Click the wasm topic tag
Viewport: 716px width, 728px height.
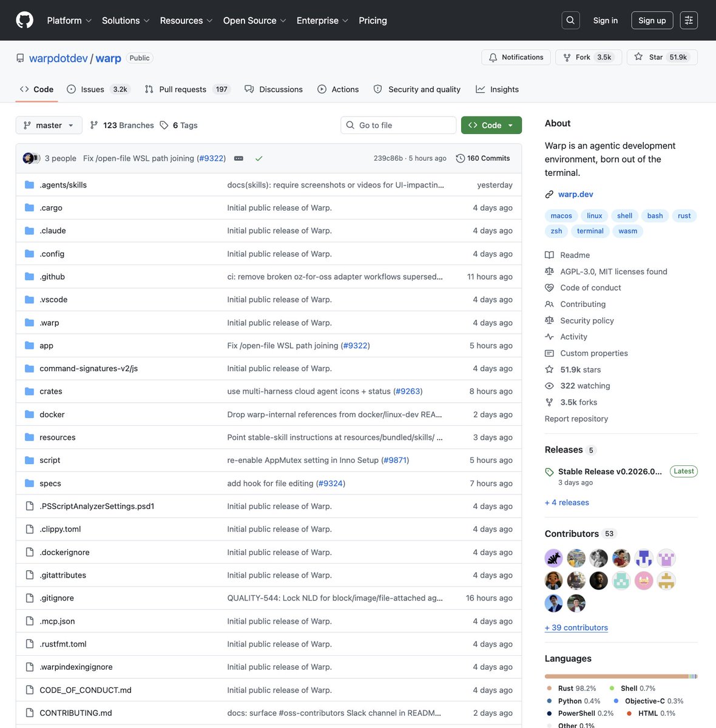(628, 231)
